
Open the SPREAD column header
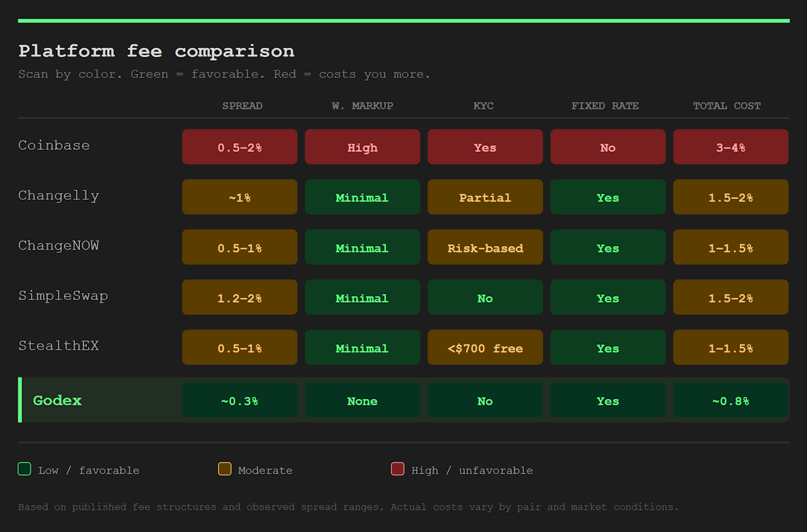pos(242,106)
